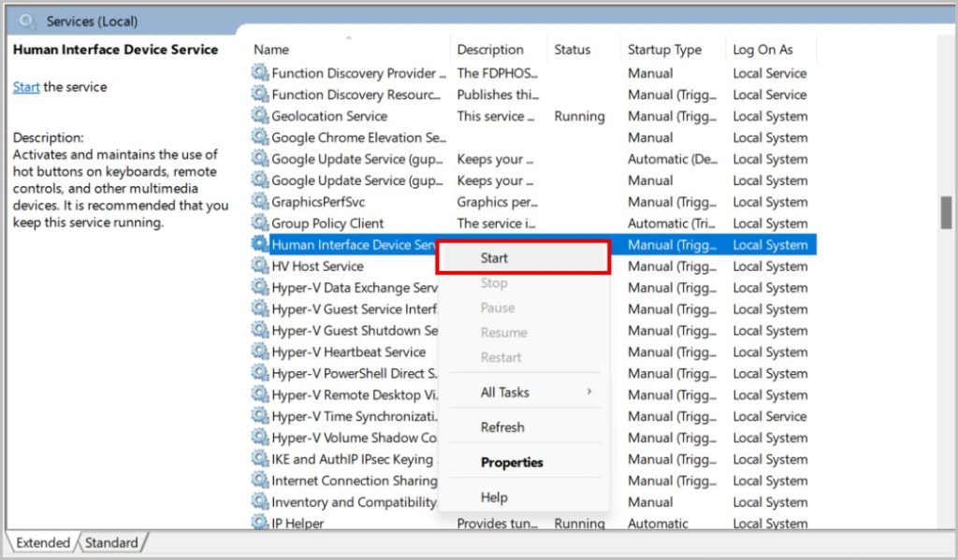Click the gear icon beside Function Discovery Resource
This screenshot has height=560, width=958.
click(260, 94)
